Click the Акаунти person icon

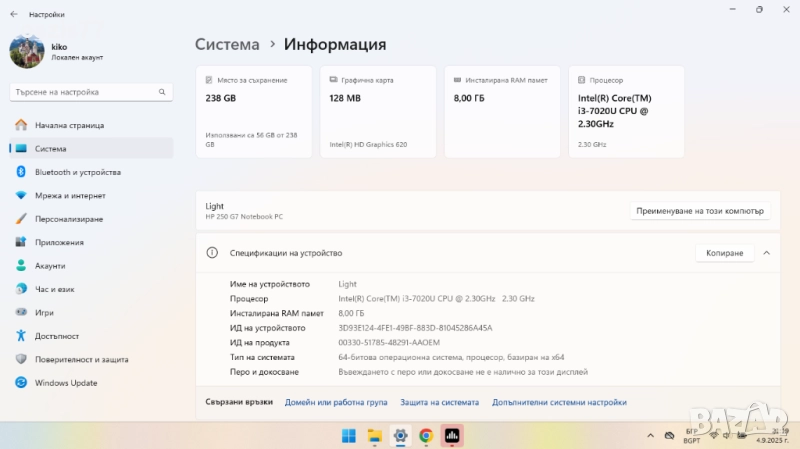[x=20, y=266]
